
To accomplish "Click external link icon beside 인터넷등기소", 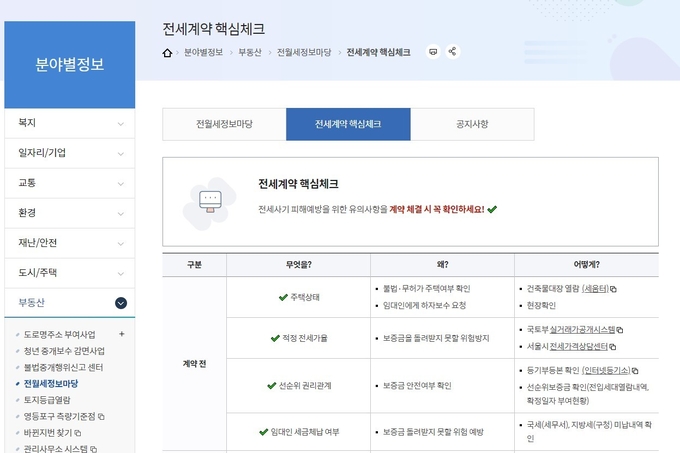I will 634,369.
